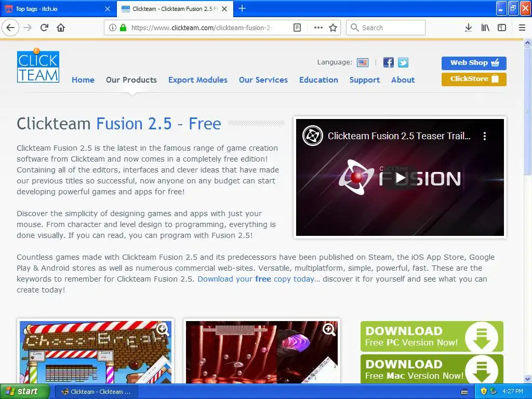Viewport: 532px width, 399px height.
Task: Open the Firefox hamburger menu
Action: (x=522, y=28)
